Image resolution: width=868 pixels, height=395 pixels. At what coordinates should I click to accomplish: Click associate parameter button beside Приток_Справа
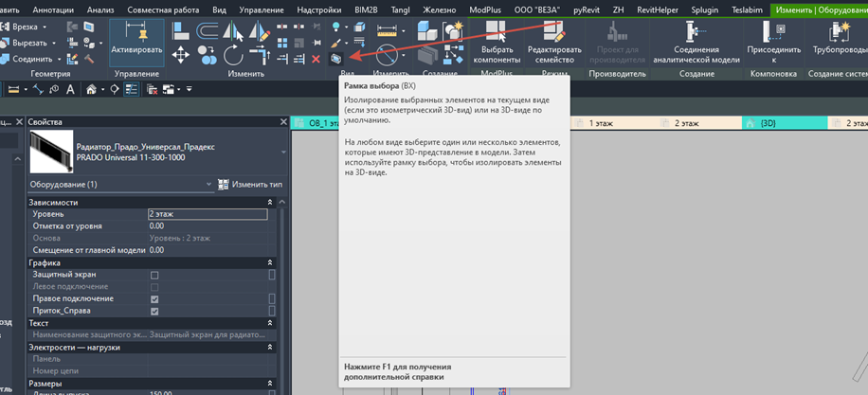tap(272, 312)
